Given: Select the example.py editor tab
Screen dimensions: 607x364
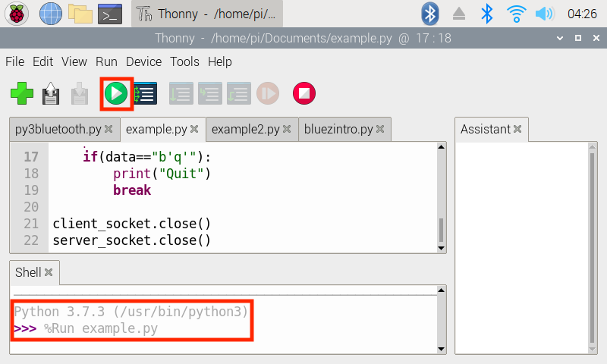Looking at the screenshot, I should 156,129.
